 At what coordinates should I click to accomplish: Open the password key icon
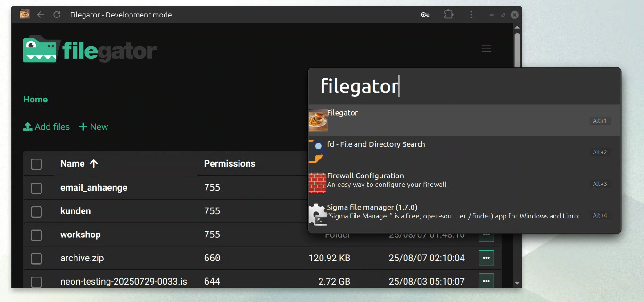425,15
